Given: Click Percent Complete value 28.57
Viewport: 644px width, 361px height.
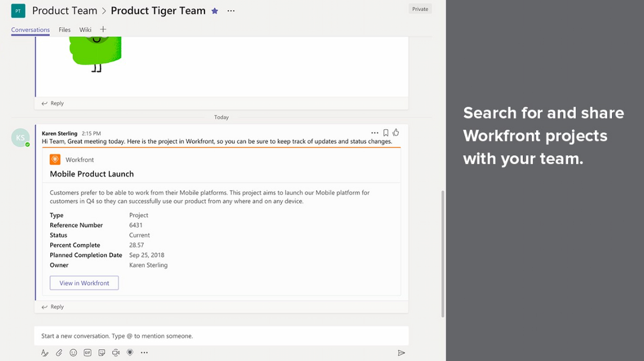Looking at the screenshot, I should pyautogui.click(x=137, y=245).
